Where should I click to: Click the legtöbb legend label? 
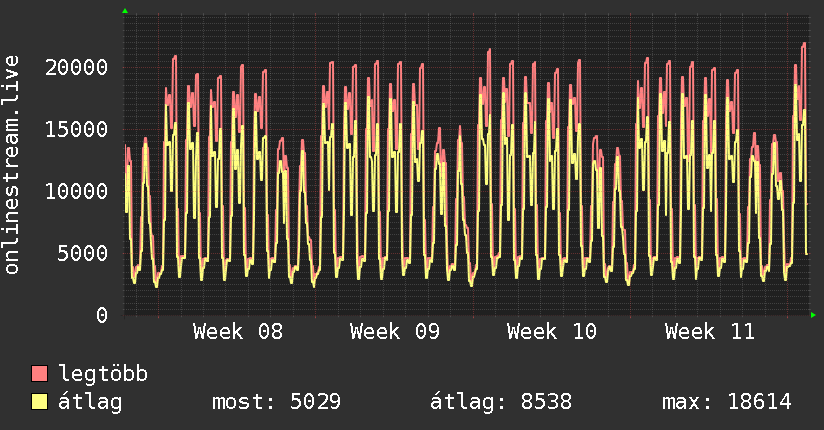click(103, 373)
